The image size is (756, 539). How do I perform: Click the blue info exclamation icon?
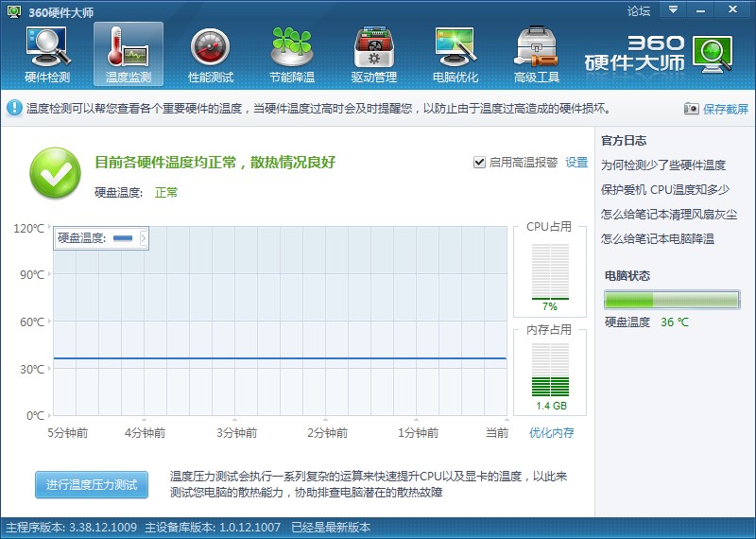point(14,108)
